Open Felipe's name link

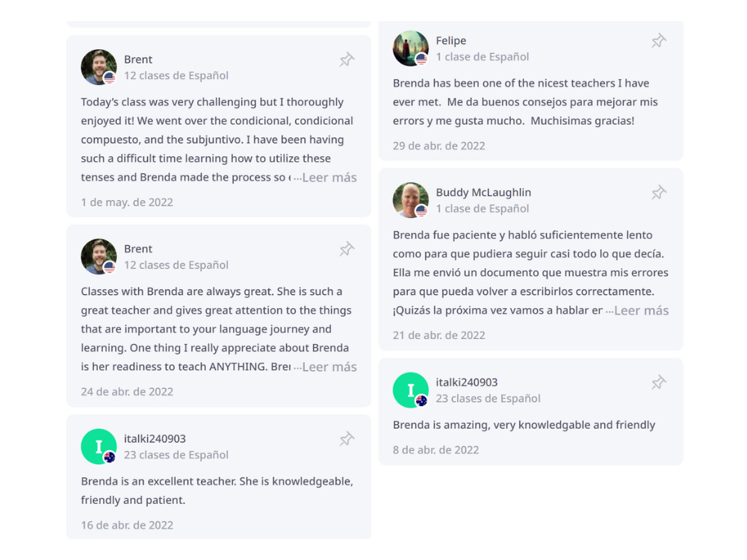coord(450,41)
